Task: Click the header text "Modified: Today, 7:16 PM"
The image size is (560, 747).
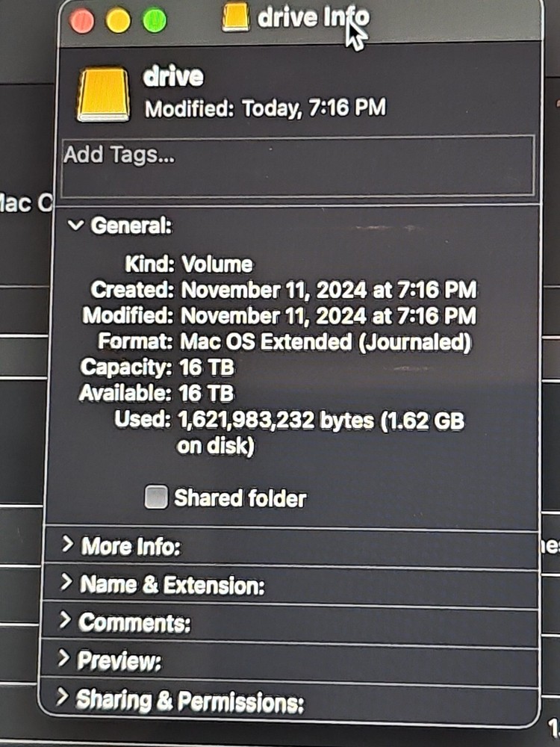Action: (265, 108)
